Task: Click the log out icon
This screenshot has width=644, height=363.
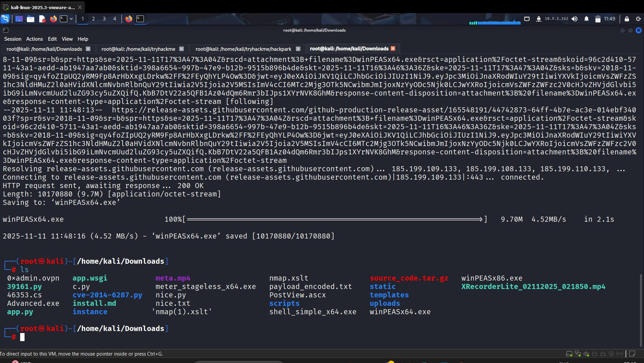Action: (638, 19)
